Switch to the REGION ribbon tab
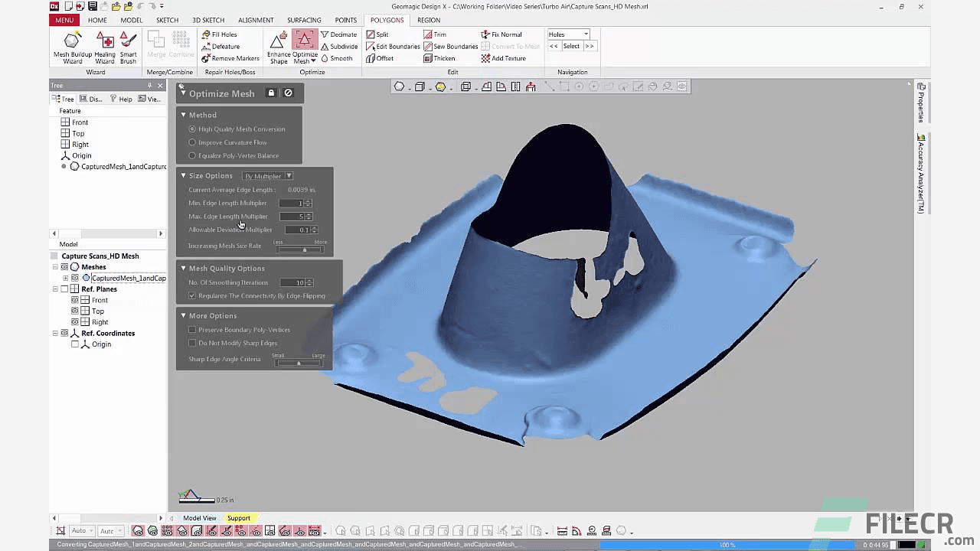 pos(429,20)
